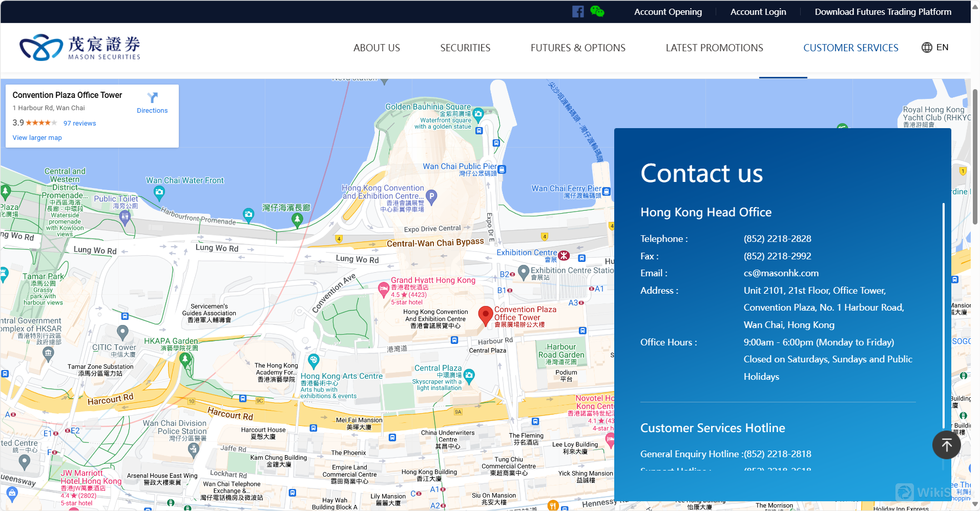Select the Golden Bauhinia Square camera marker
This screenshot has height=511, width=980.
pos(478,114)
